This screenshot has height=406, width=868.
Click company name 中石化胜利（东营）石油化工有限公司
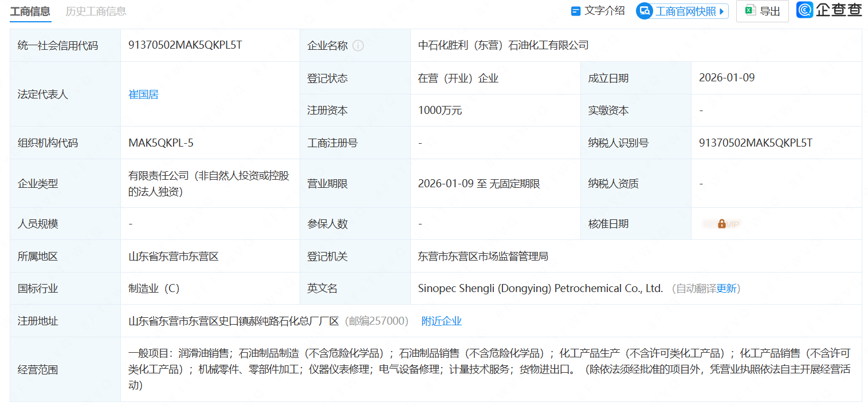503,45
